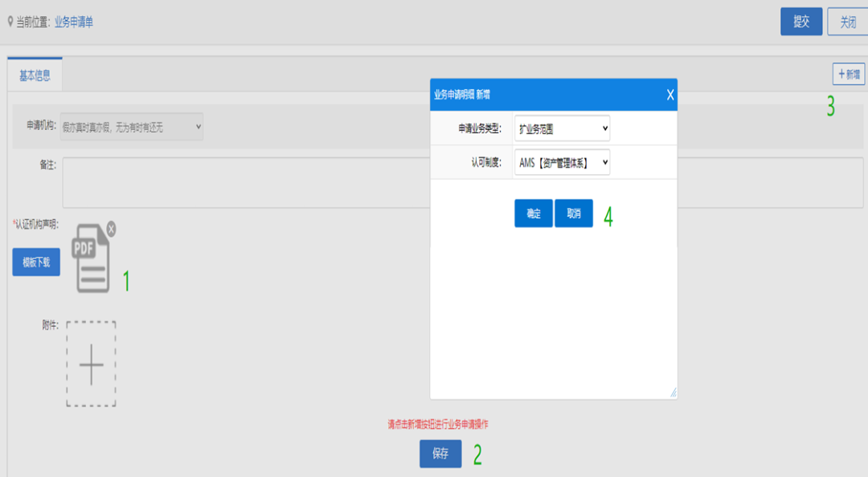Close the 业务申请明细 新增 dialog
The width and height of the screenshot is (868, 477).
click(x=669, y=95)
